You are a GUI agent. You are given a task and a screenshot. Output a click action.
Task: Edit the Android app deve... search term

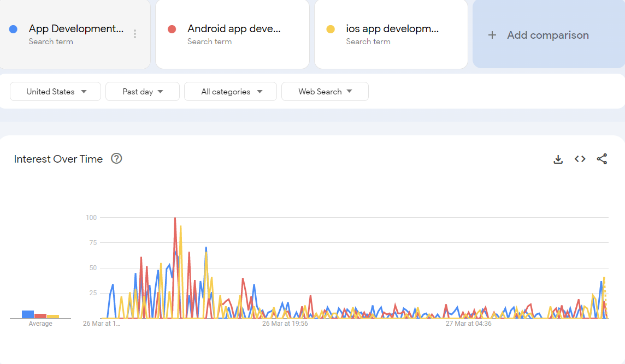(x=234, y=29)
